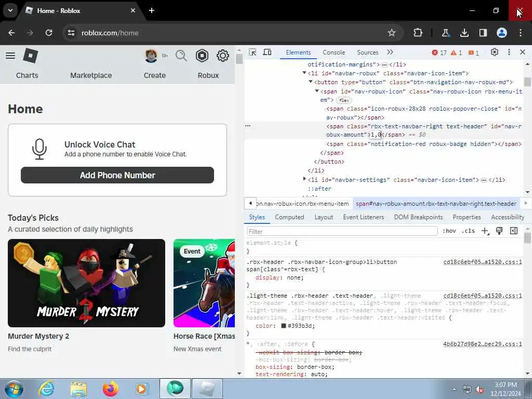Close the Home - Roblox tab
Image resolution: width=532 pixels, height=399 pixels.
(x=133, y=10)
